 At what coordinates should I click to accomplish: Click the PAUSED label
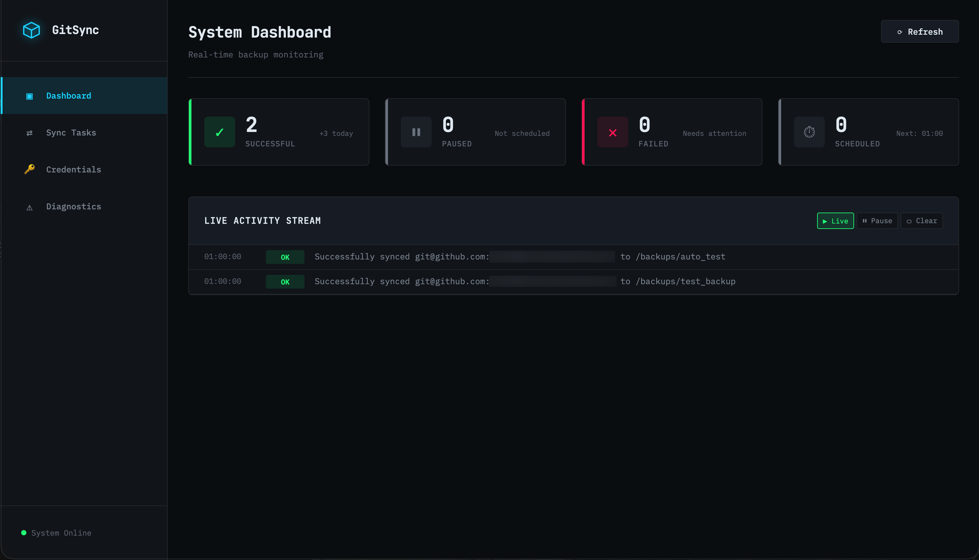coord(457,144)
